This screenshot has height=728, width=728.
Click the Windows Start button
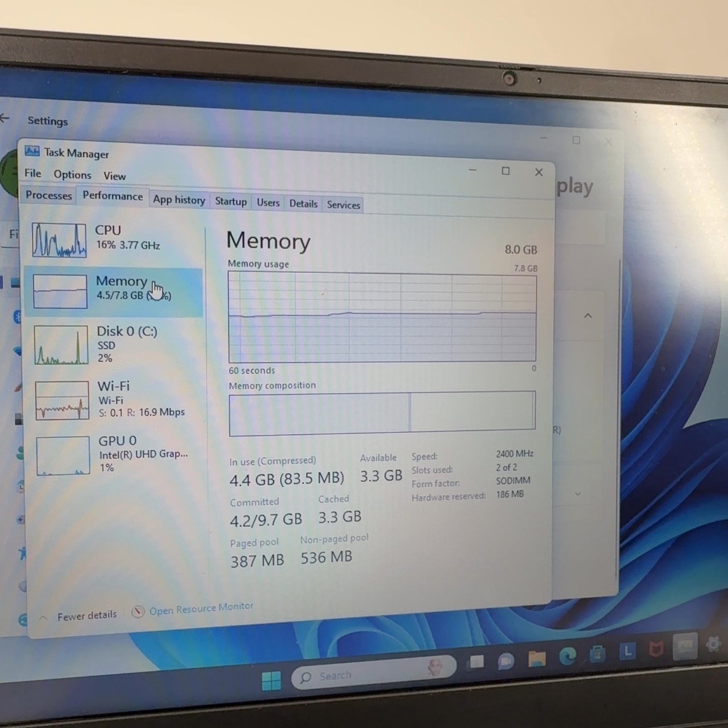(x=272, y=681)
